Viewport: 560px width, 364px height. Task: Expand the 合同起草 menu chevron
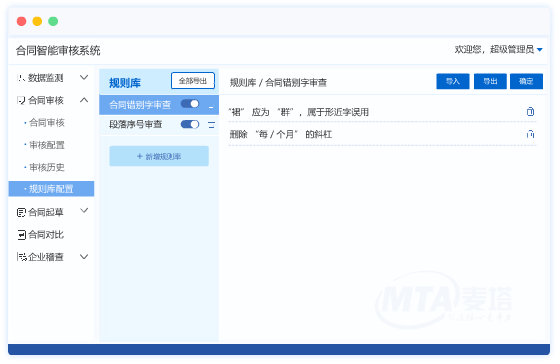point(84,210)
